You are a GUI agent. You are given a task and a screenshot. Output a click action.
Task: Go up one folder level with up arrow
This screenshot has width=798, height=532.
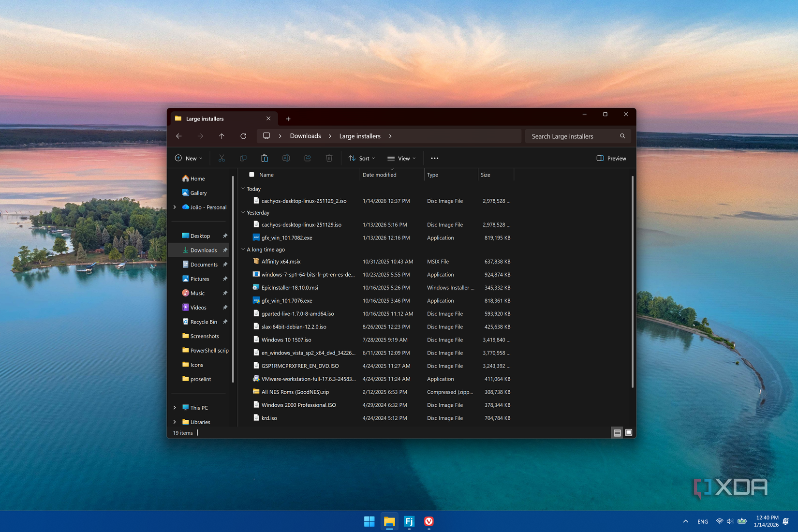222,136
